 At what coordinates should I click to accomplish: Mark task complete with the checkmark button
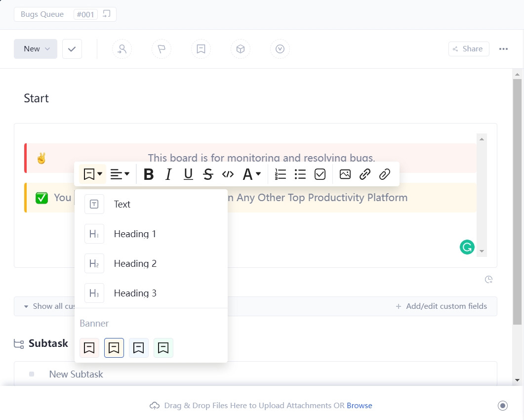(72, 49)
